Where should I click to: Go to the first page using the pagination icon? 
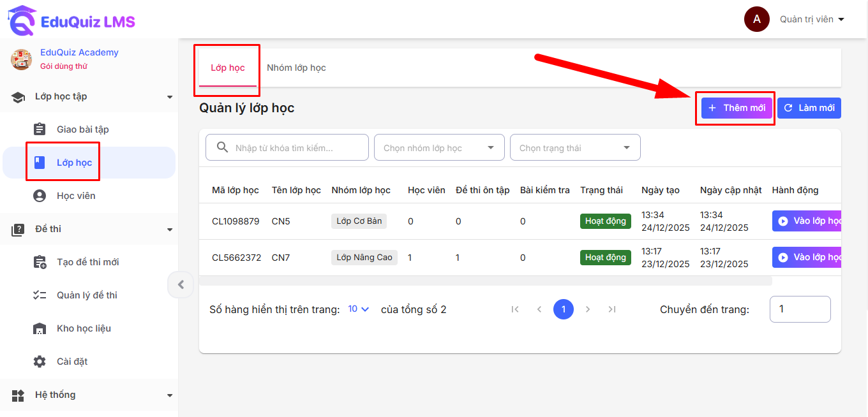[x=515, y=309]
